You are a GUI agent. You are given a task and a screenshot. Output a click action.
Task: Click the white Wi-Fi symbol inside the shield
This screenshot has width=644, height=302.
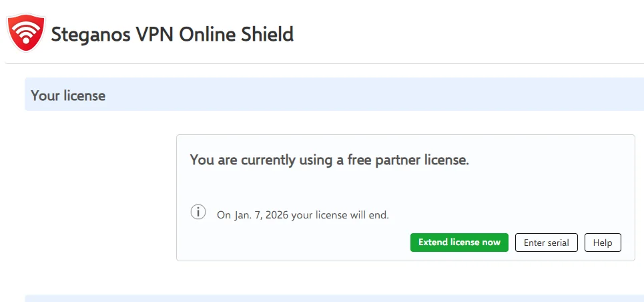(x=26, y=32)
